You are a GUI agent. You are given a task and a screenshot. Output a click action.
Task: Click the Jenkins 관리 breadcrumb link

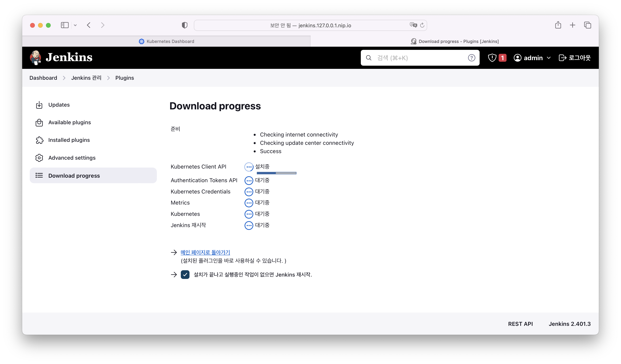coord(86,78)
